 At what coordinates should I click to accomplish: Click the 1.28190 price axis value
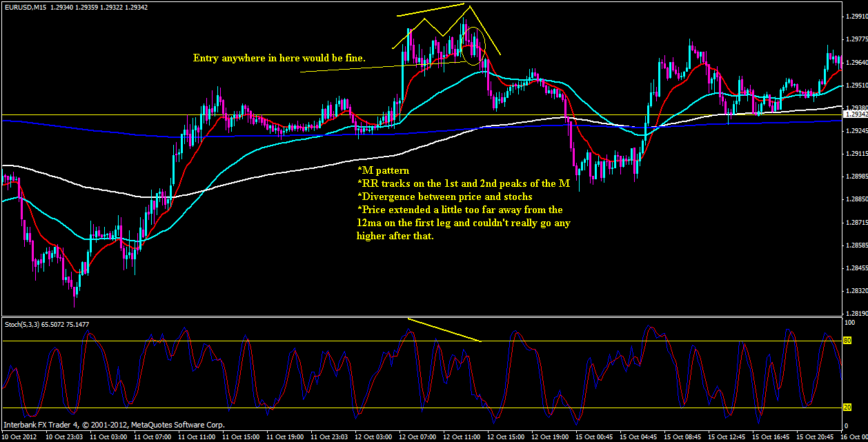coord(856,313)
